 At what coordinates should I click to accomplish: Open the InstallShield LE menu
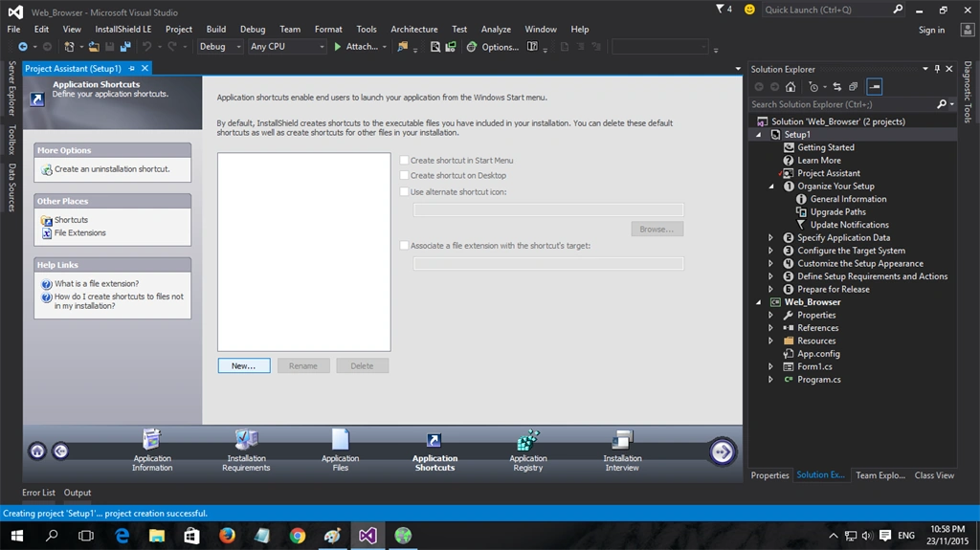click(123, 30)
